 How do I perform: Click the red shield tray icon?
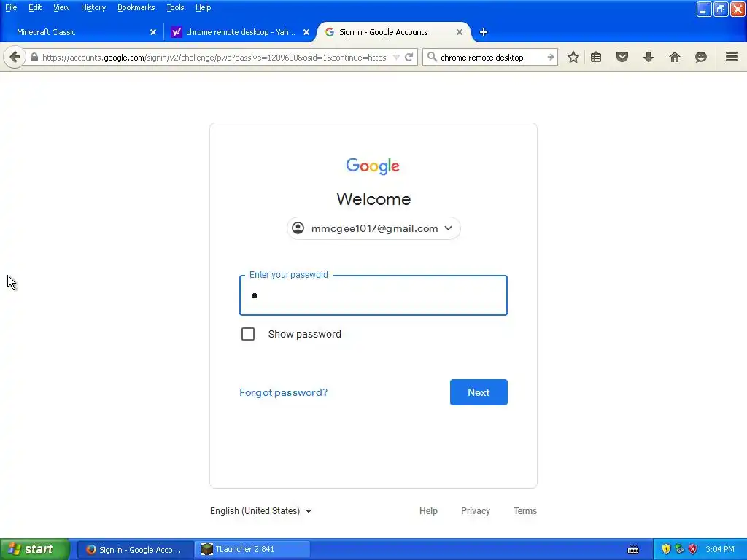(693, 550)
